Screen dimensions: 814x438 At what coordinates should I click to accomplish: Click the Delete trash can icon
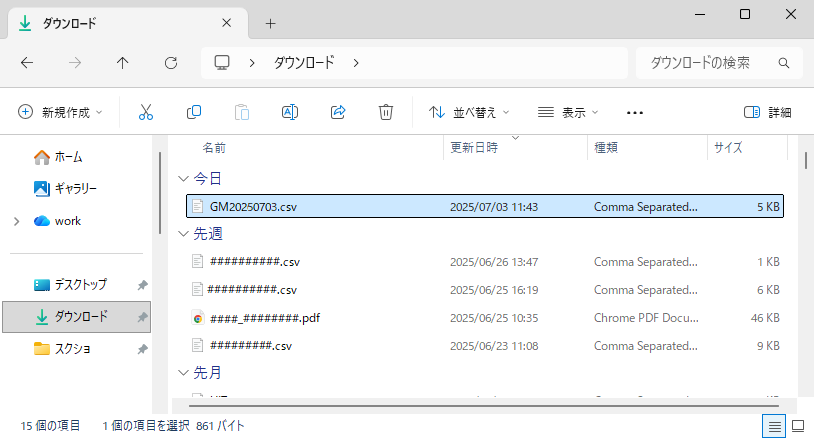pos(386,112)
